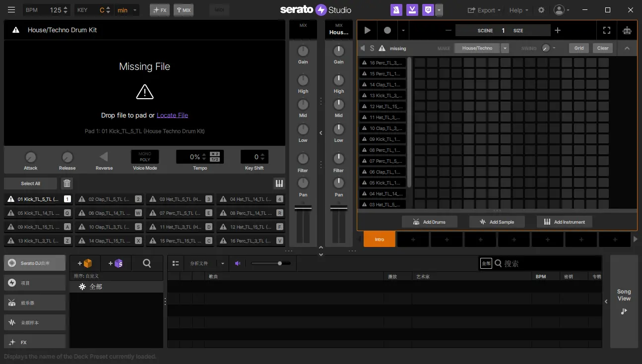Open the drum kits sidebar section

34,302
